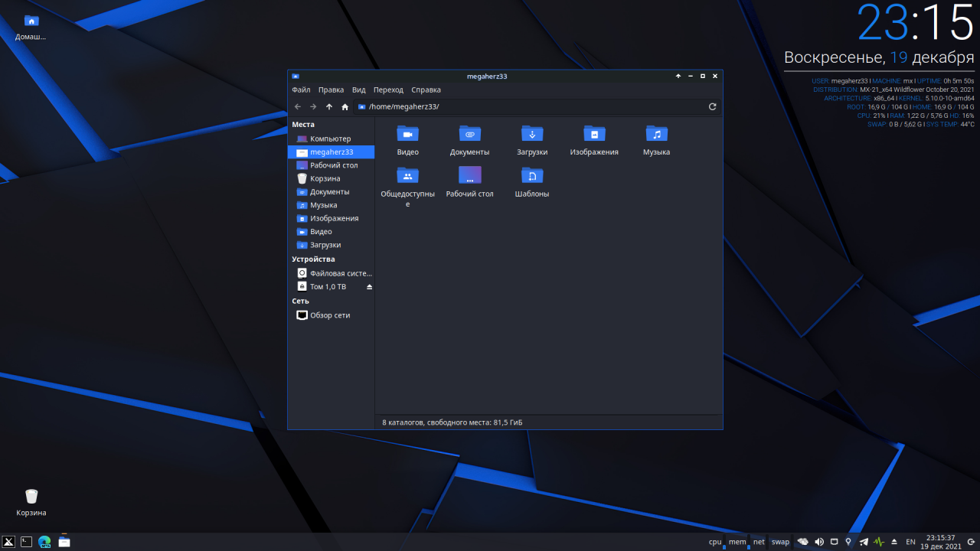This screenshot has height=551, width=980.
Task: Open the Корзина desktop icon
Action: [31, 503]
